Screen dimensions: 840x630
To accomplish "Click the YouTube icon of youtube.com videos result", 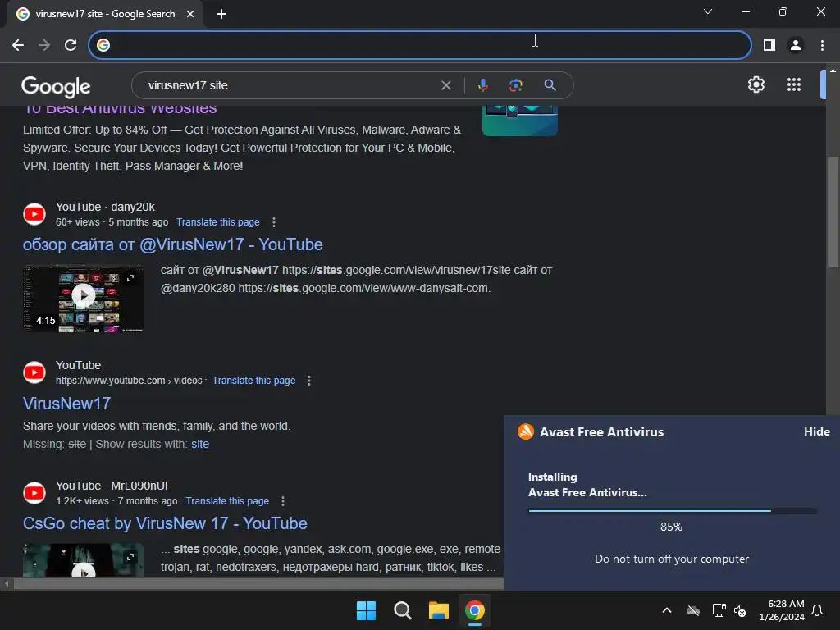I will [x=34, y=372].
